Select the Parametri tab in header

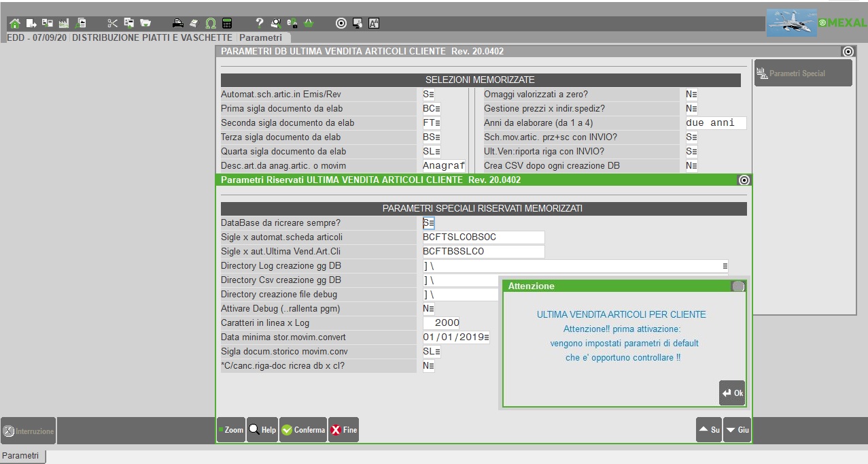click(x=261, y=37)
